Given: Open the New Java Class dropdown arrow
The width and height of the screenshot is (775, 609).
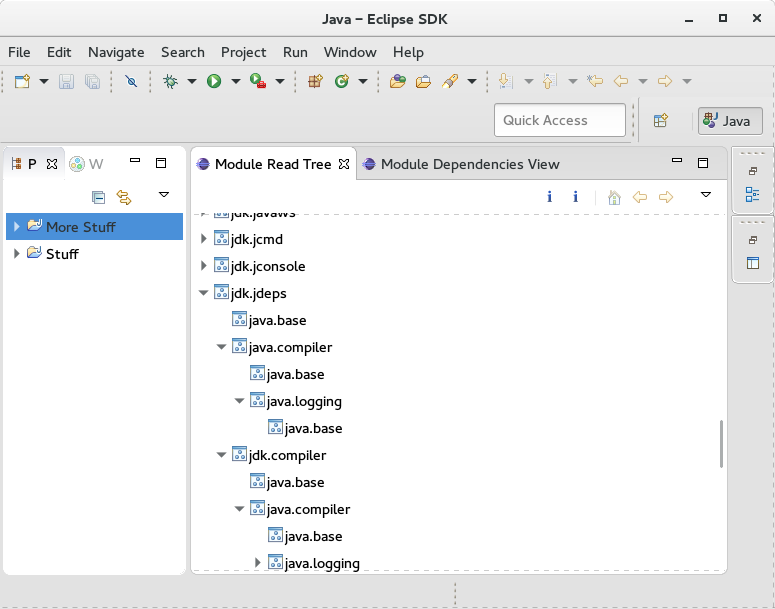Looking at the screenshot, I should pyautogui.click(x=363, y=82).
